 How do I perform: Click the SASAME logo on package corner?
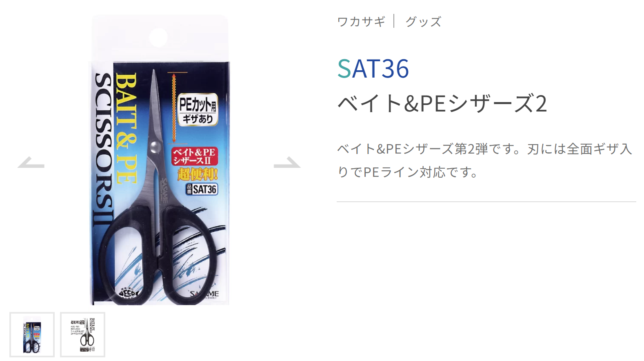tap(204, 294)
